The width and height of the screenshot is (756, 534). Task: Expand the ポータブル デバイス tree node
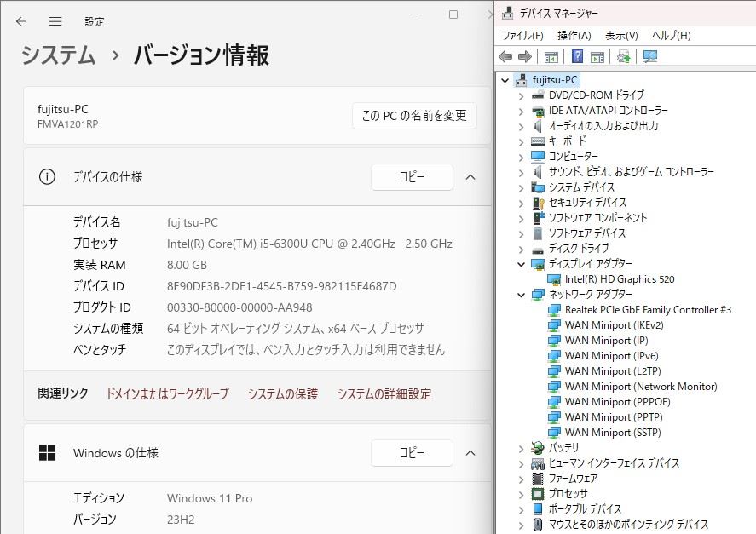[x=522, y=510]
